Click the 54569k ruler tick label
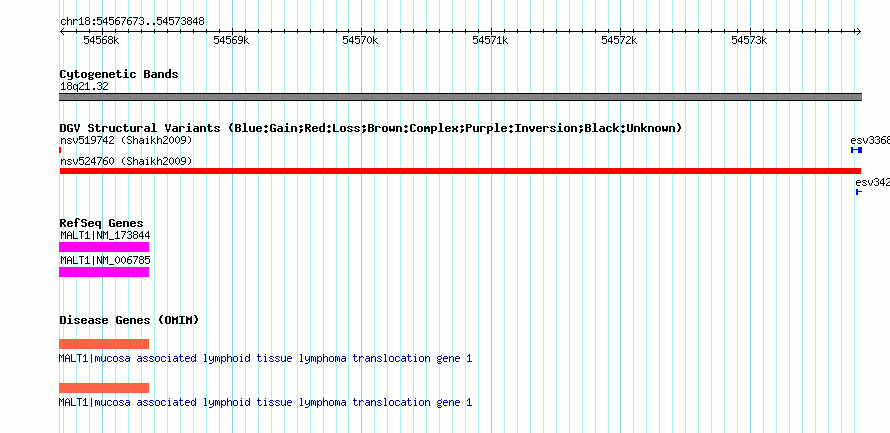Screen dimensions: 890x433 click(231, 40)
